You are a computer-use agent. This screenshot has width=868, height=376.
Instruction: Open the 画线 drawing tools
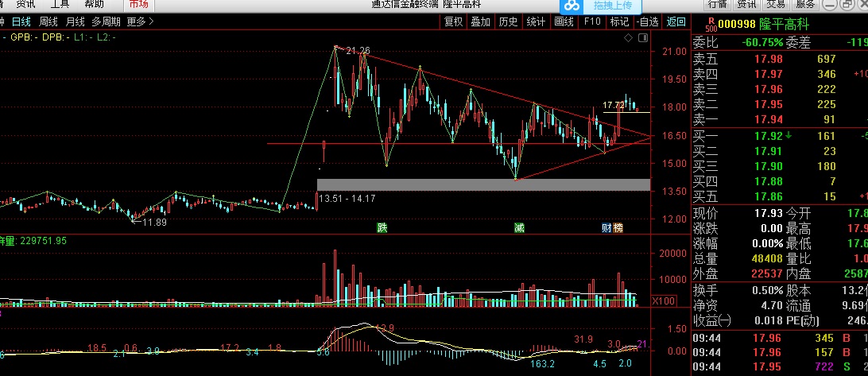[564, 21]
